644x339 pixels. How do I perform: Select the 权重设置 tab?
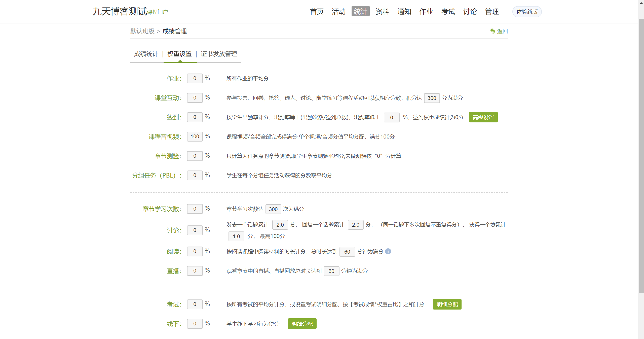[180, 54]
